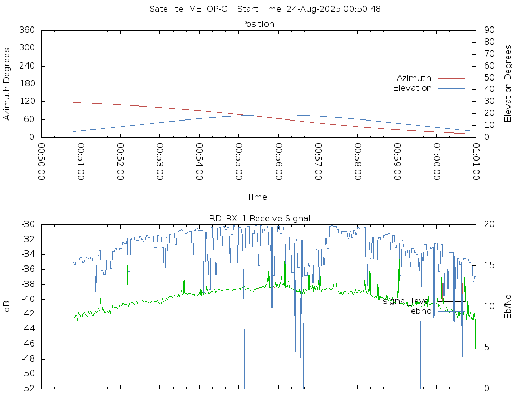This screenshot has height=399, width=532.
Task: Click the 0 tick on the Elevation axis
Action: pos(487,137)
